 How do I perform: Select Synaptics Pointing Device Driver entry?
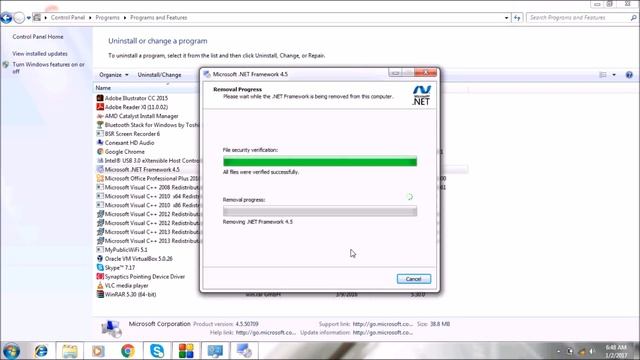tap(144, 277)
